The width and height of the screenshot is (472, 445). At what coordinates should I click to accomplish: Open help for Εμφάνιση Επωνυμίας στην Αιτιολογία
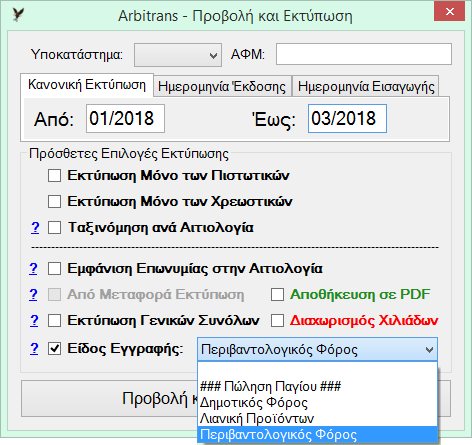tap(33, 268)
